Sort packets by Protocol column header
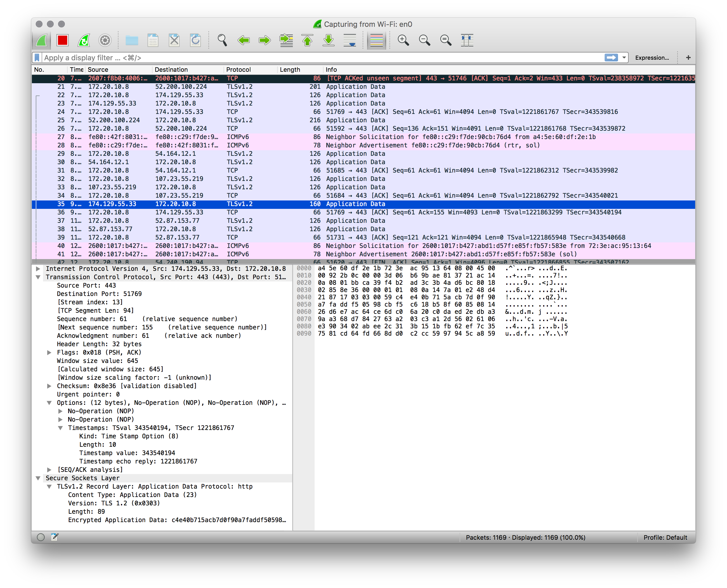 pyautogui.click(x=238, y=70)
